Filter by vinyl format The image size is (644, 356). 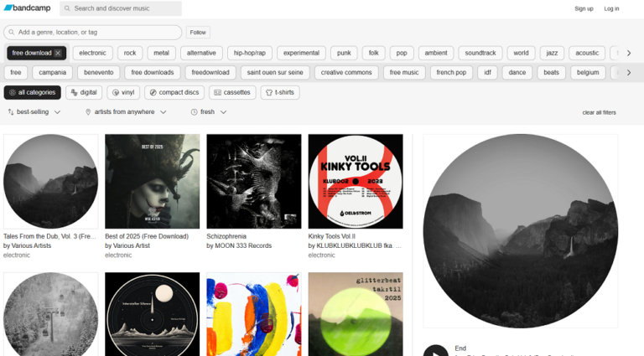(x=123, y=93)
